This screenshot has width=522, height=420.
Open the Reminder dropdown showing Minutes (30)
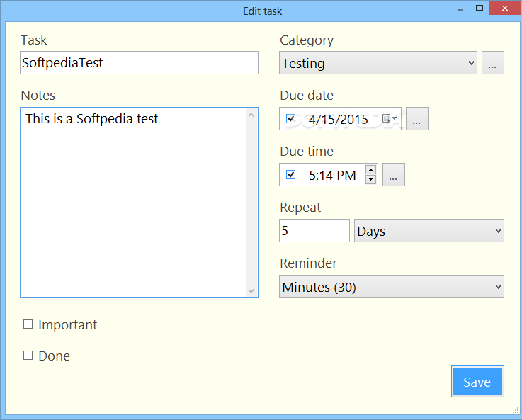pos(392,286)
